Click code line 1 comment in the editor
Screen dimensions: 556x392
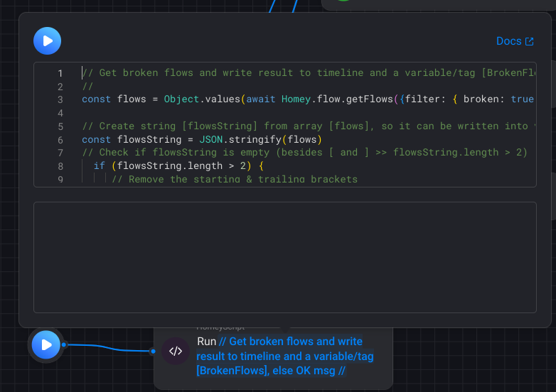pyautogui.click(x=309, y=73)
